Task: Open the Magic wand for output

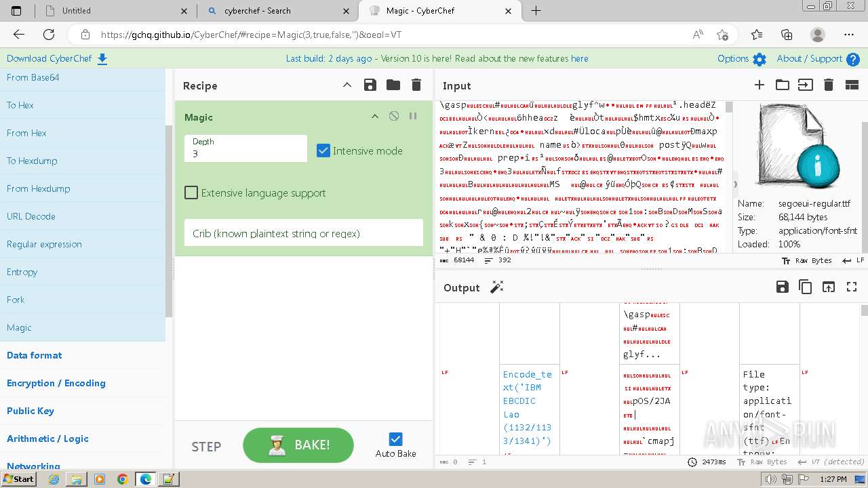Action: 497,287
